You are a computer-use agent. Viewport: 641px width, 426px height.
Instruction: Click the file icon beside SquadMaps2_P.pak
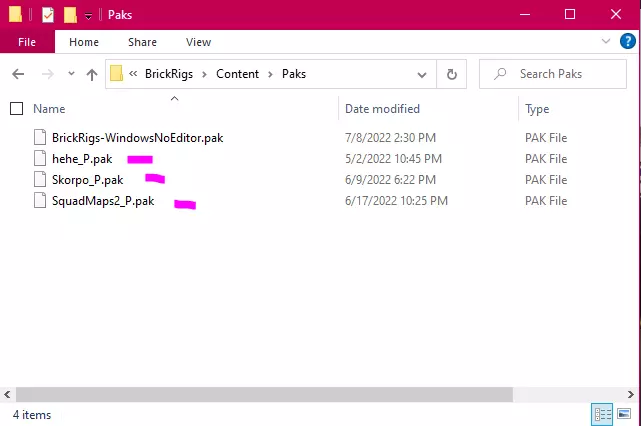[40, 200]
